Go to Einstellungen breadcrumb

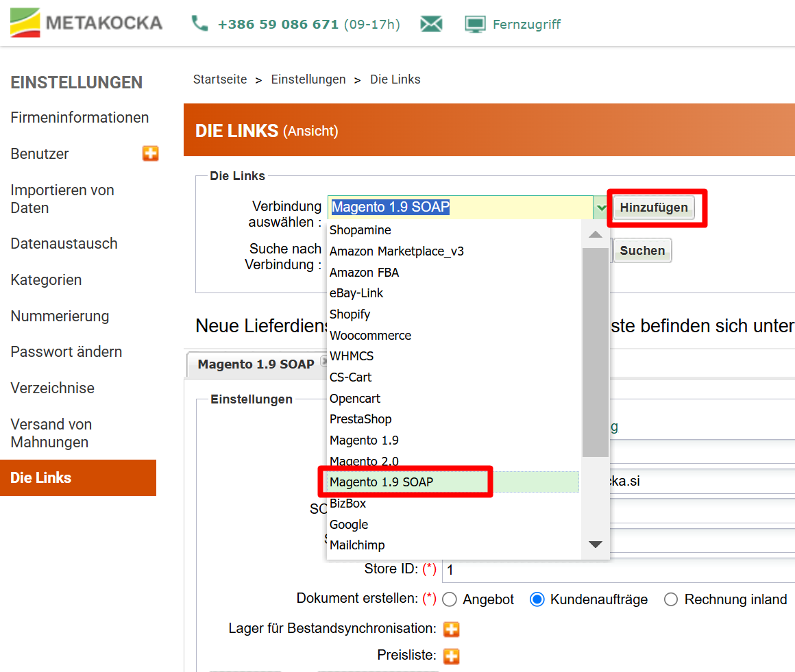point(308,79)
